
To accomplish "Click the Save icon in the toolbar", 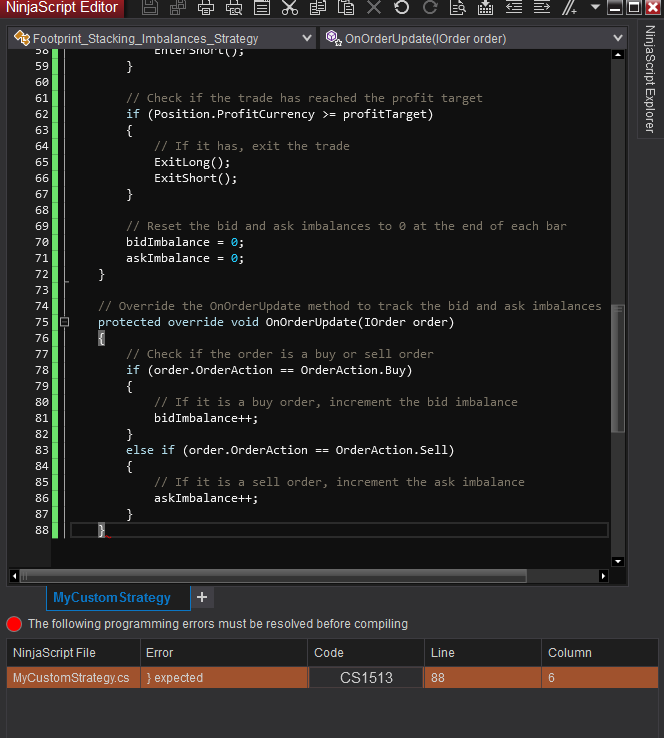I will pos(150,8).
